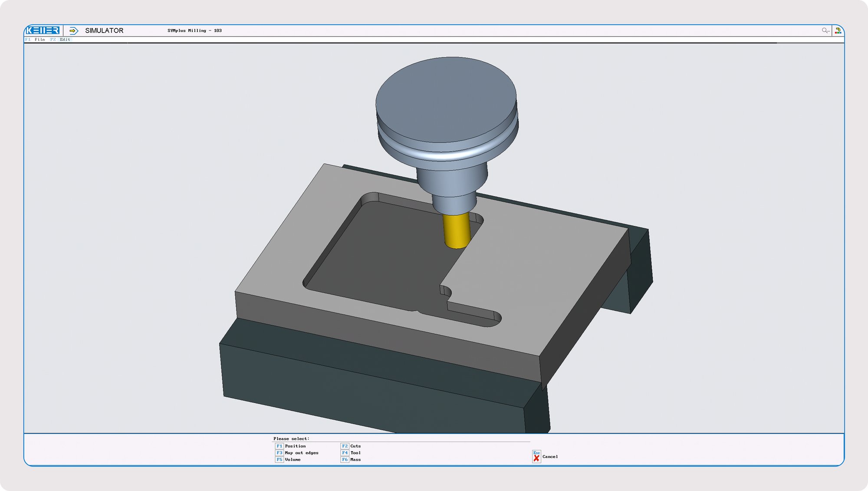Viewport: 868px width, 491px height.
Task: Open the F2 Edit menu
Action: 59,39
